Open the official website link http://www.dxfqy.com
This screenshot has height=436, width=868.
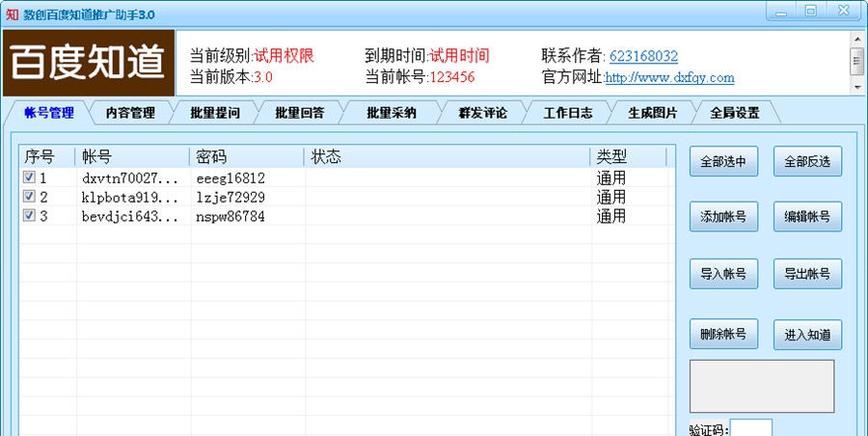coord(670,77)
